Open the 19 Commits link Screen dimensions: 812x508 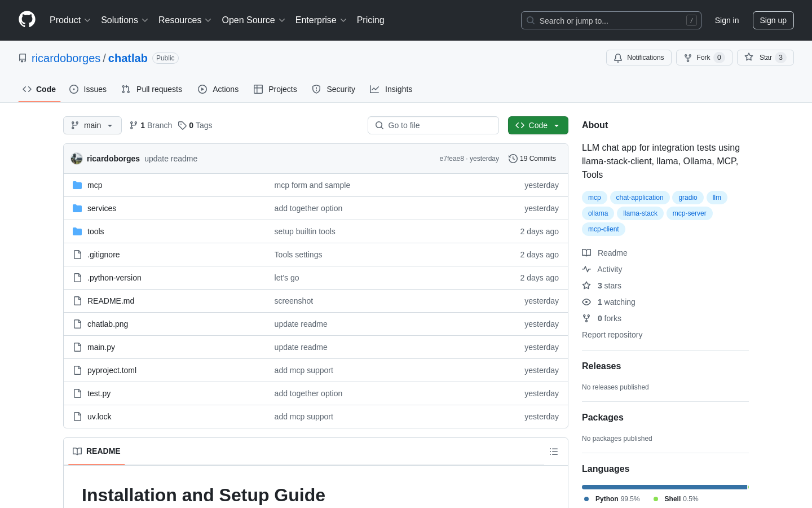point(532,159)
